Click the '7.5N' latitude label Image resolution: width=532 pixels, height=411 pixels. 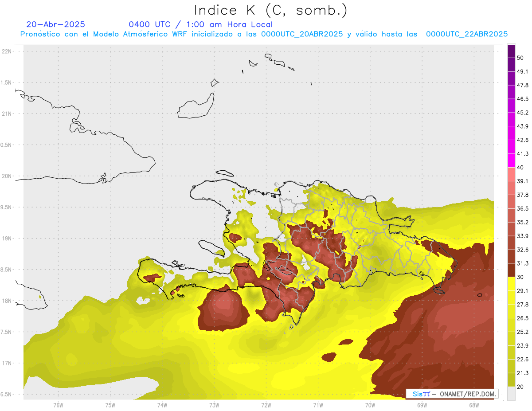tap(7, 332)
